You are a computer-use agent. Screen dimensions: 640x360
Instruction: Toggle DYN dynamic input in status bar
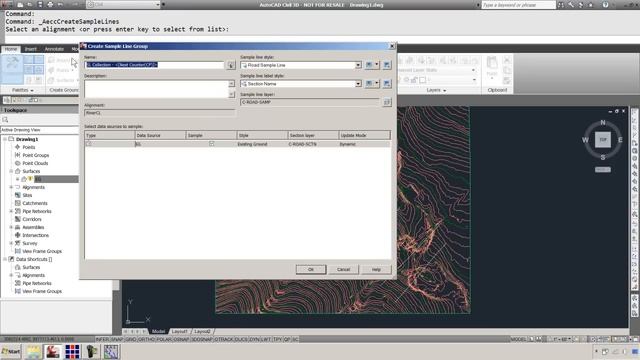coord(254,339)
